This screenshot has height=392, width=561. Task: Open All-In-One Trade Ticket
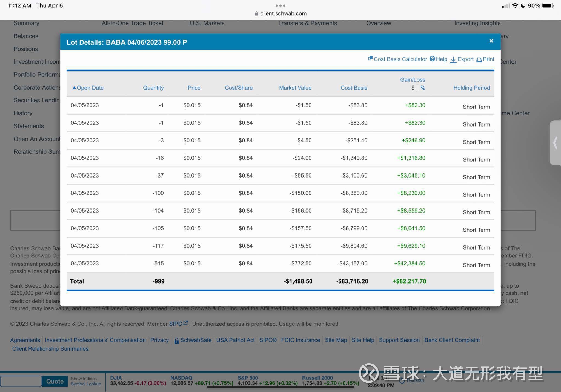(x=132, y=23)
